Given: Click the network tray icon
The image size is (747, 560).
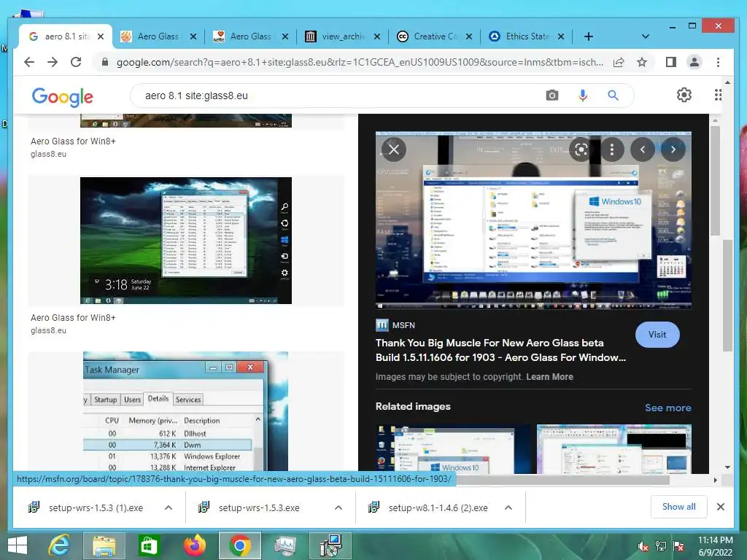Looking at the screenshot, I should (x=661, y=547).
